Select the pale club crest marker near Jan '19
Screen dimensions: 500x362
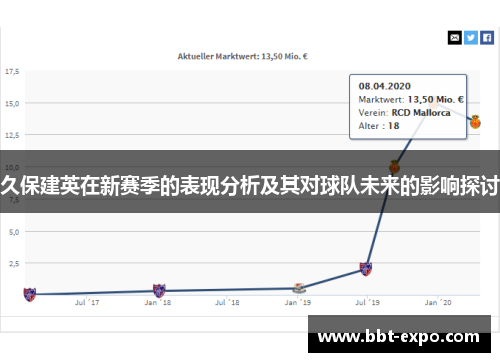[x=299, y=288]
